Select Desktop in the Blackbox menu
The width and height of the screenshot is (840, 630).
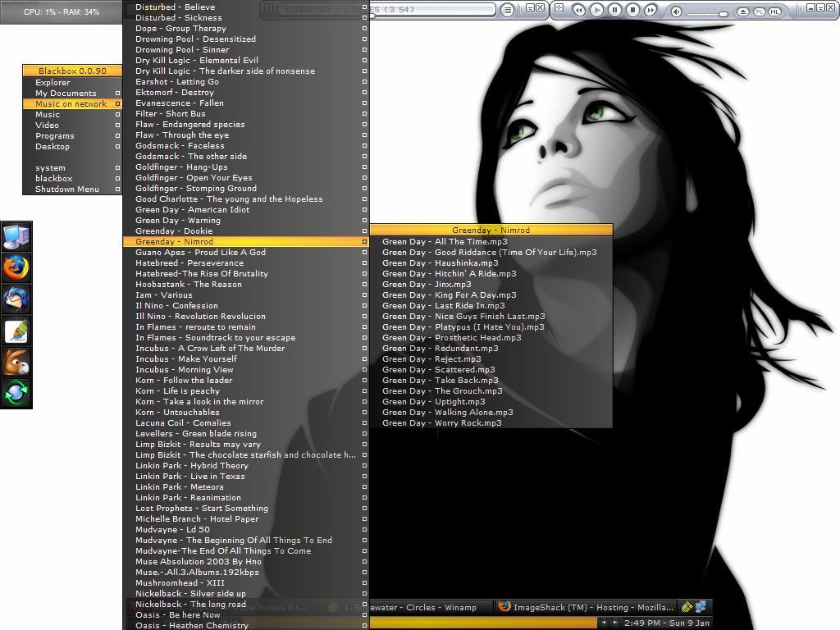click(x=72, y=146)
